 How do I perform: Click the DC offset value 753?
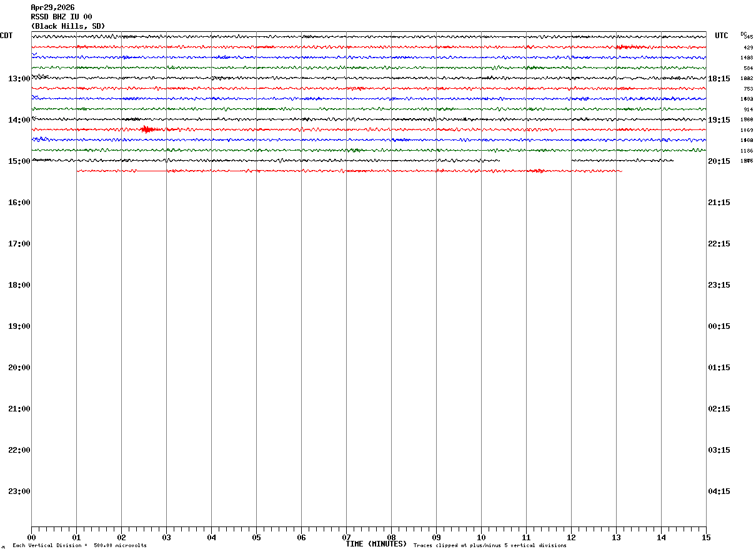coord(748,89)
